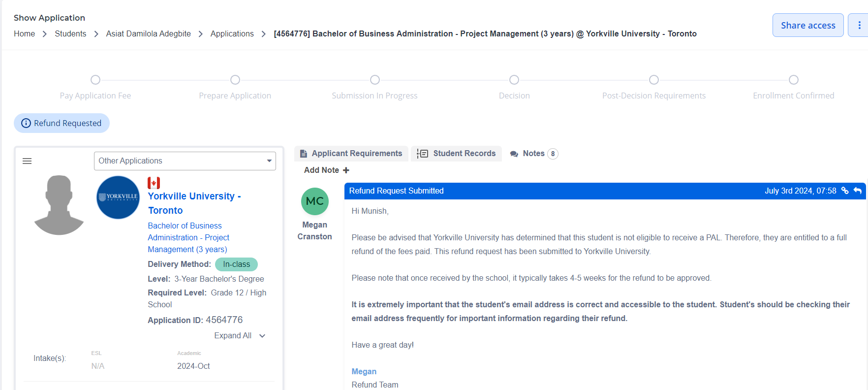Screen dimensions: 868x390
Task: Switch to Applicant Requirements tab
Action: pos(351,154)
